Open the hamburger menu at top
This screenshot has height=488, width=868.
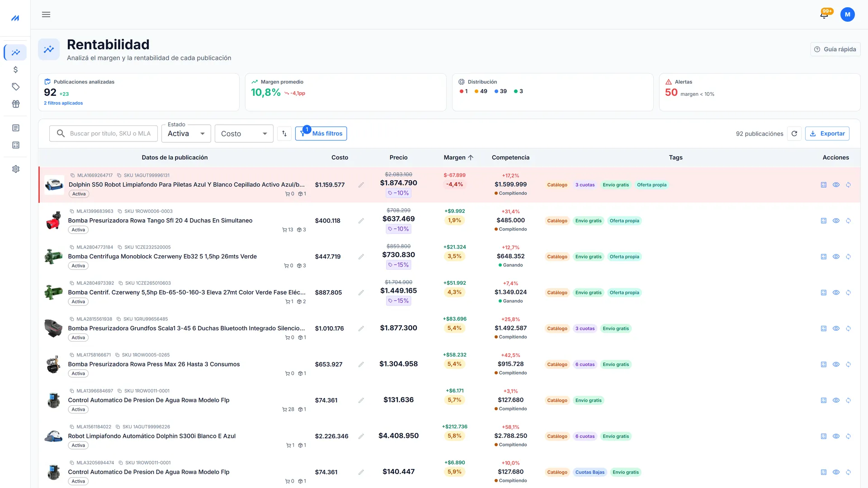(x=46, y=14)
